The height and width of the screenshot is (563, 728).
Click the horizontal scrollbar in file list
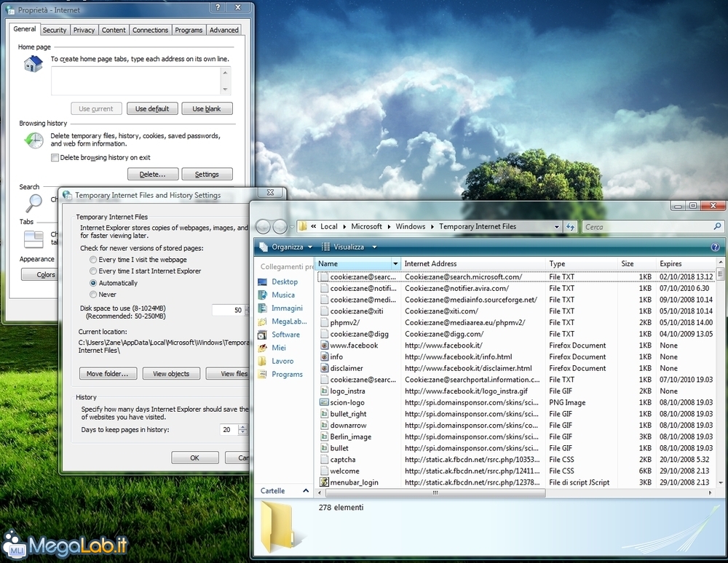point(435,493)
